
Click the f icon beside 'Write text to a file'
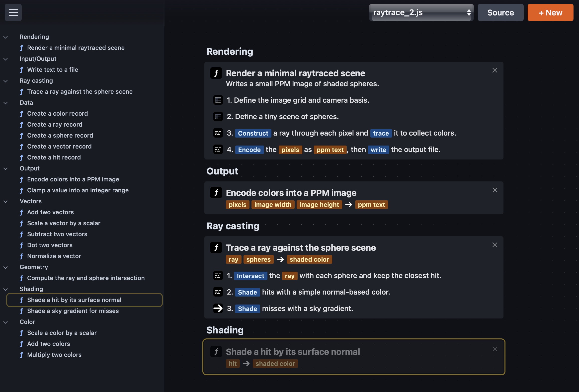point(22,70)
